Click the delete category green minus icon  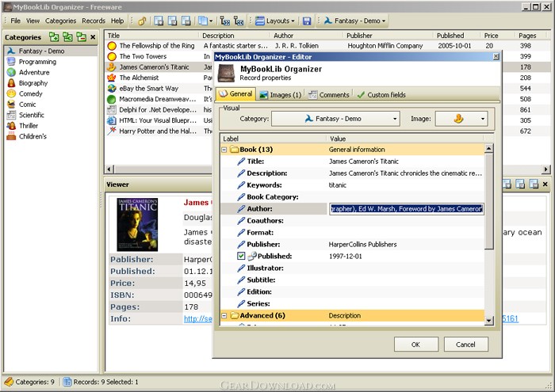tap(82, 36)
